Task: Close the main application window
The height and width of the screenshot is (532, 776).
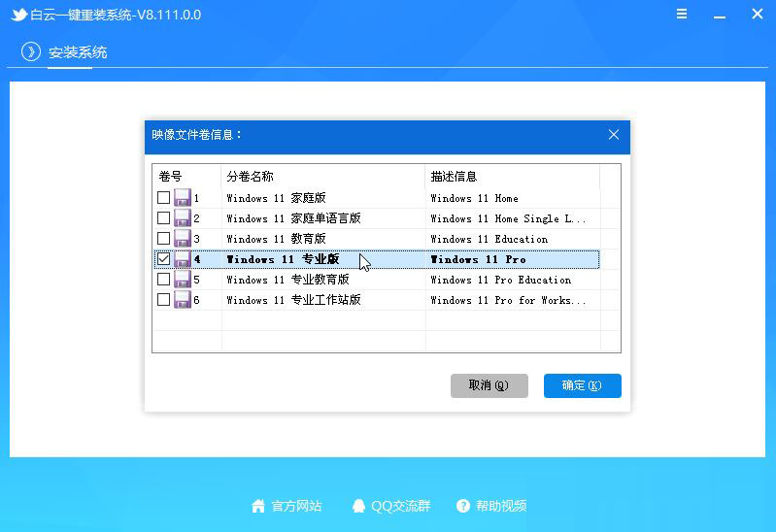Action: 758,14
